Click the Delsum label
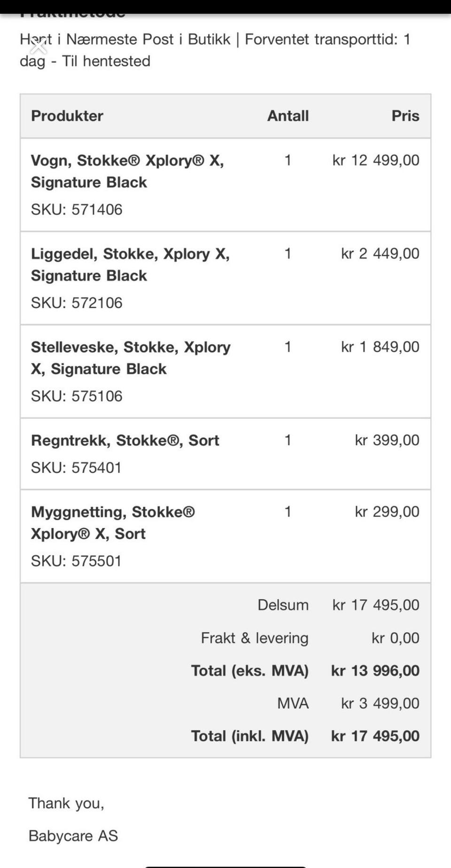Image resolution: width=451 pixels, height=868 pixels. click(x=283, y=605)
